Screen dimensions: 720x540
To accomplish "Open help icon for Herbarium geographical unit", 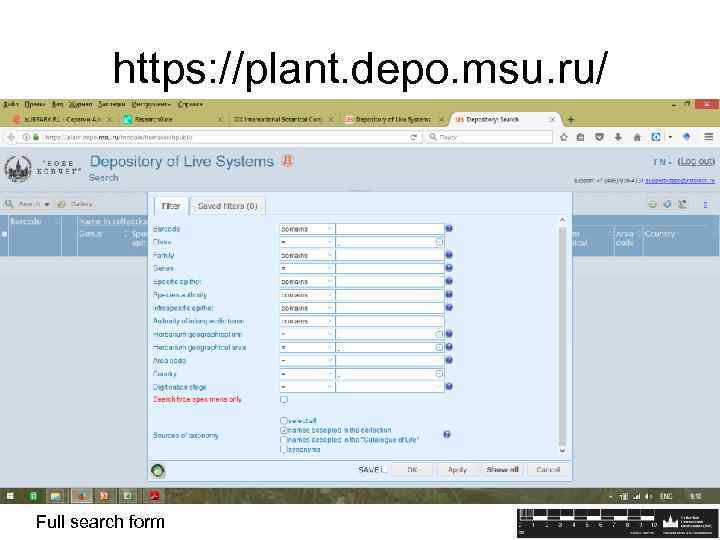I will (x=449, y=334).
